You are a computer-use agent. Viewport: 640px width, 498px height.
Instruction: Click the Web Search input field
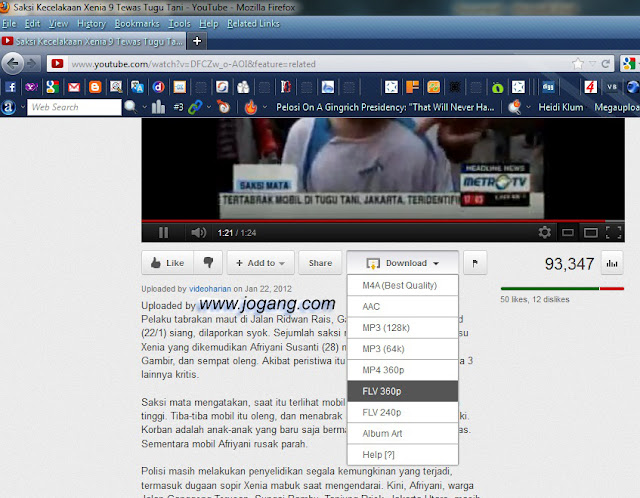point(74,107)
